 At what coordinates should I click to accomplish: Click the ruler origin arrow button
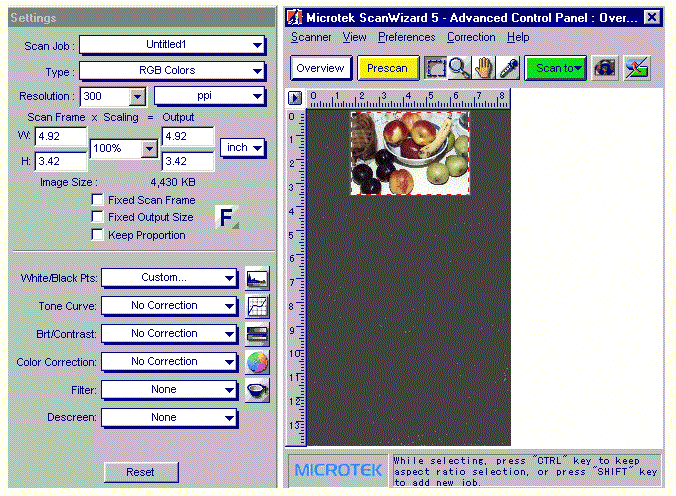(x=295, y=98)
